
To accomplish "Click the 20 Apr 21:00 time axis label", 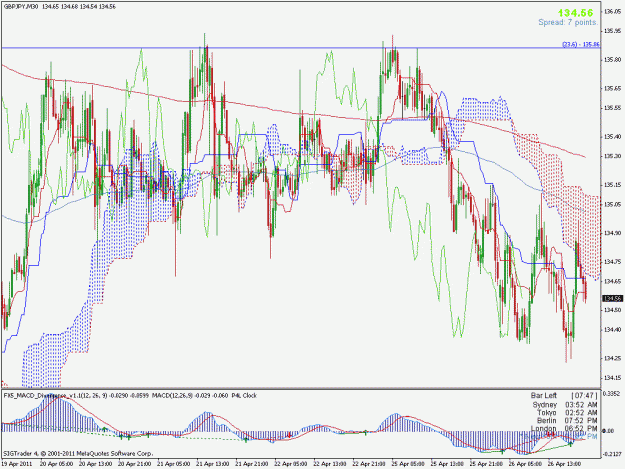I will [x=134, y=464].
